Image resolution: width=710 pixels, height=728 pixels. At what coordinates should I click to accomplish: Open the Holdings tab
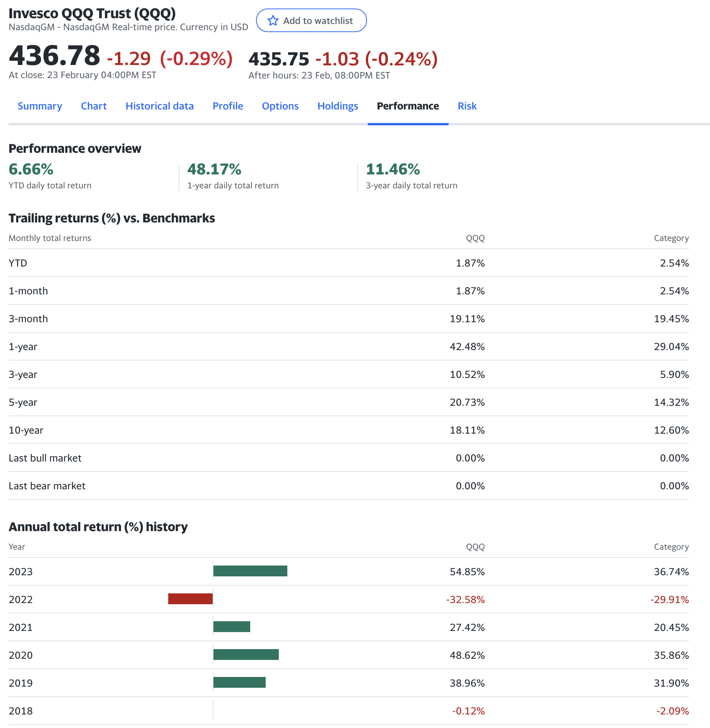tap(338, 106)
